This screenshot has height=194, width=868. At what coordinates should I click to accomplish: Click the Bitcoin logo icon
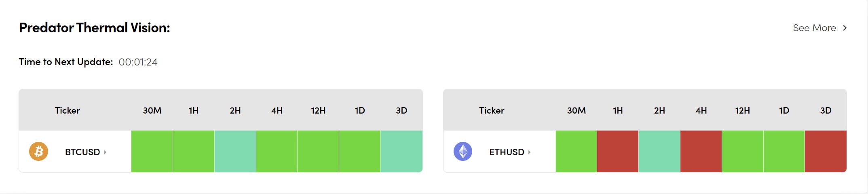[x=38, y=152]
